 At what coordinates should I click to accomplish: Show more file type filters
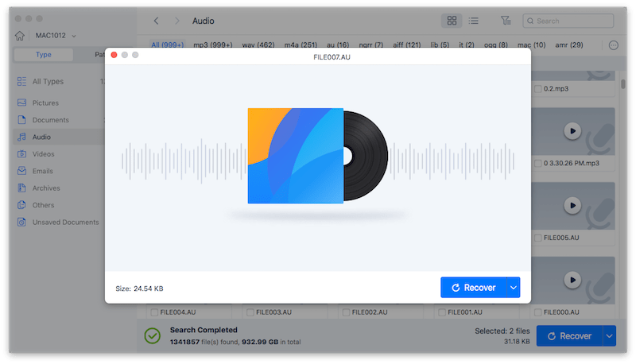pos(614,45)
